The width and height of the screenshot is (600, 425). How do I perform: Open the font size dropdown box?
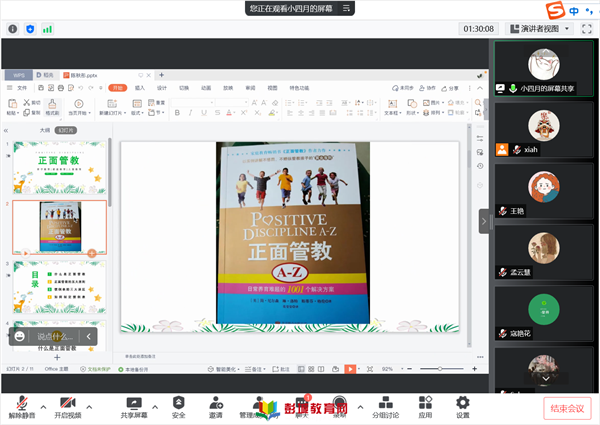click(232, 103)
